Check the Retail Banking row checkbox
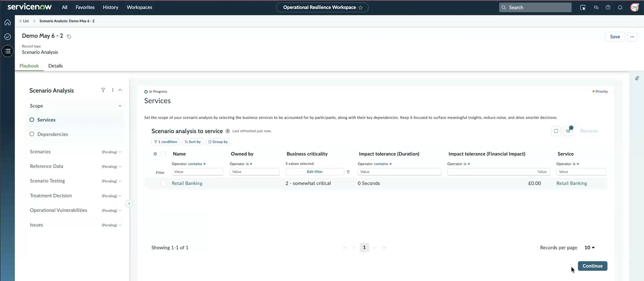This screenshot has width=644, height=281. point(163,183)
